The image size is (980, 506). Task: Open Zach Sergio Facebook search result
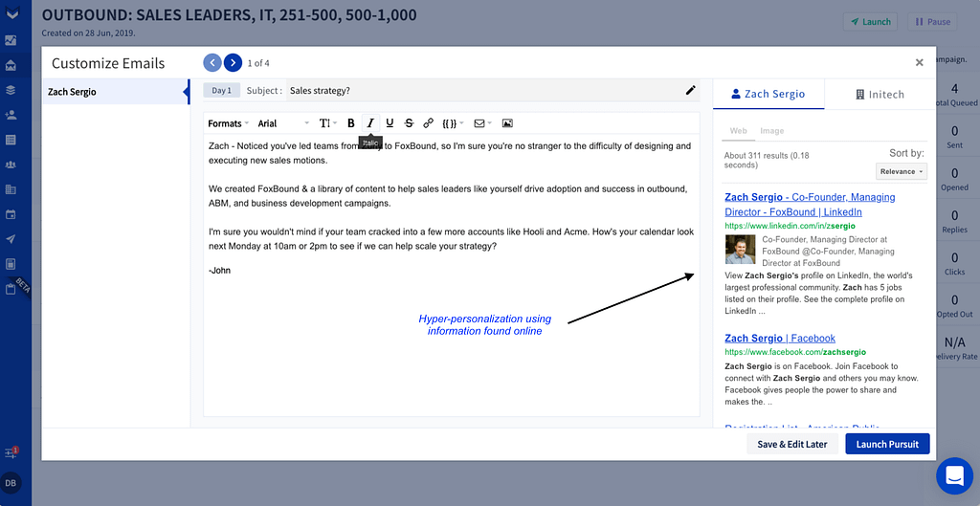(780, 338)
